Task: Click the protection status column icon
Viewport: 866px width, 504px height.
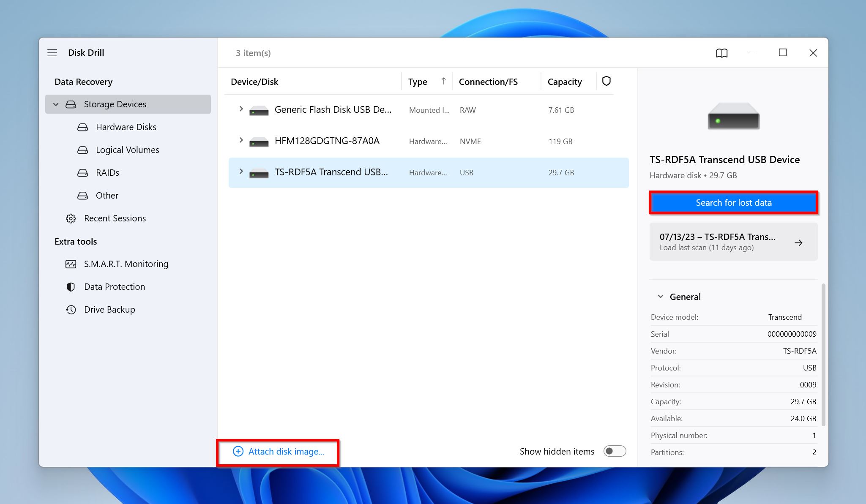Action: tap(606, 81)
